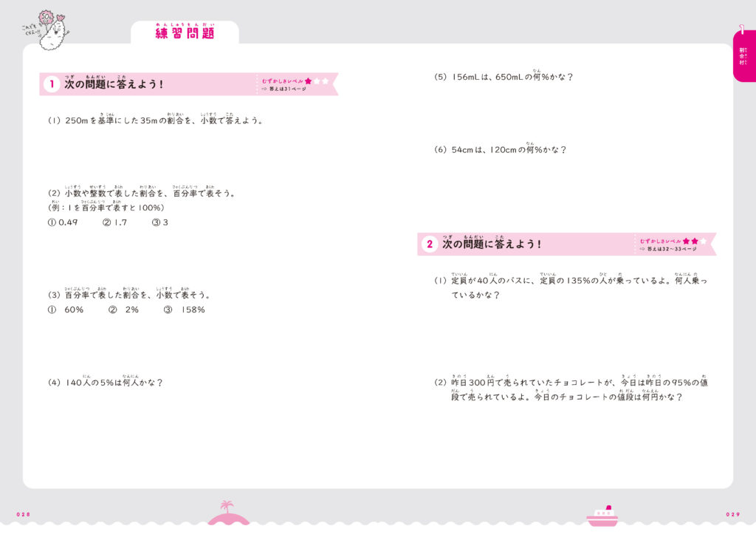Click the pink ship icon

pos(602,516)
